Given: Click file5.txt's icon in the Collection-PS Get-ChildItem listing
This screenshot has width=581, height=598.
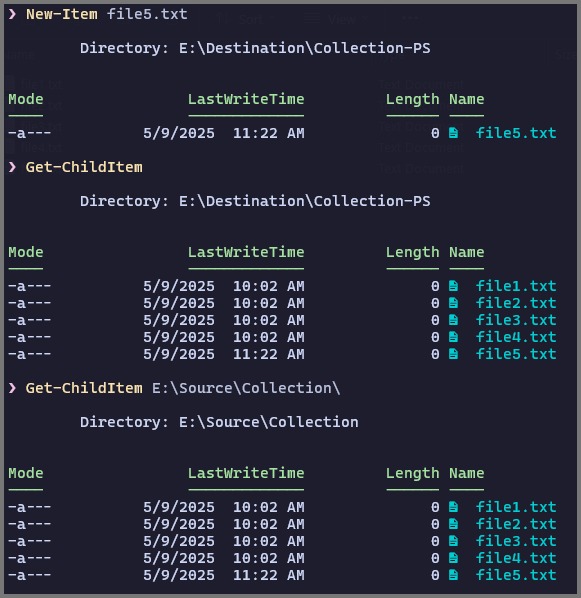Looking at the screenshot, I should pyautogui.click(x=453, y=354).
